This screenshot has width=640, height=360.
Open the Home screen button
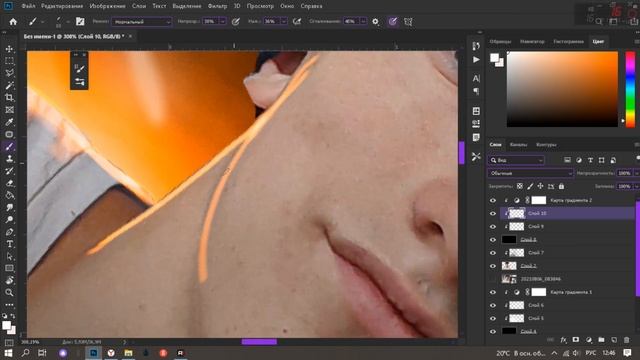[13, 22]
